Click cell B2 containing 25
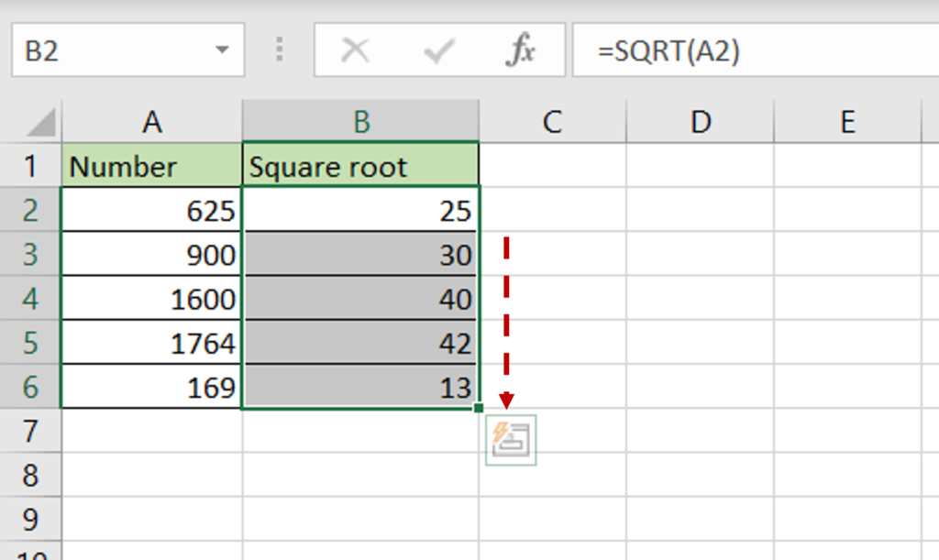The width and height of the screenshot is (939, 560). 360,210
